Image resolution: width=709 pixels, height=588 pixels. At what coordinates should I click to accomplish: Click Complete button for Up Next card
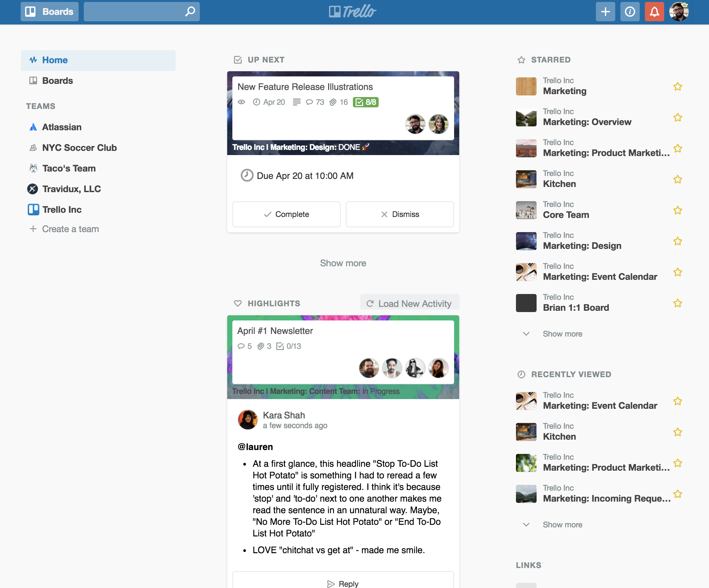tap(286, 214)
